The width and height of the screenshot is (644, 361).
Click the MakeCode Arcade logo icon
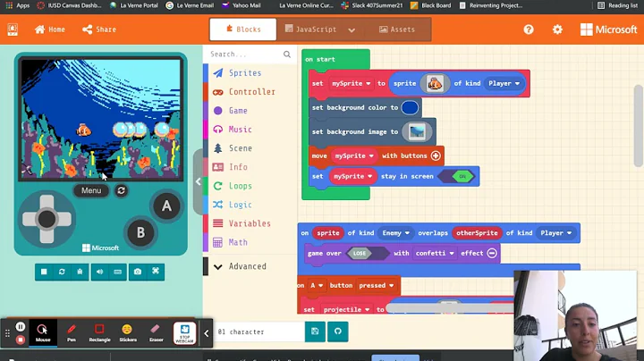click(13, 29)
